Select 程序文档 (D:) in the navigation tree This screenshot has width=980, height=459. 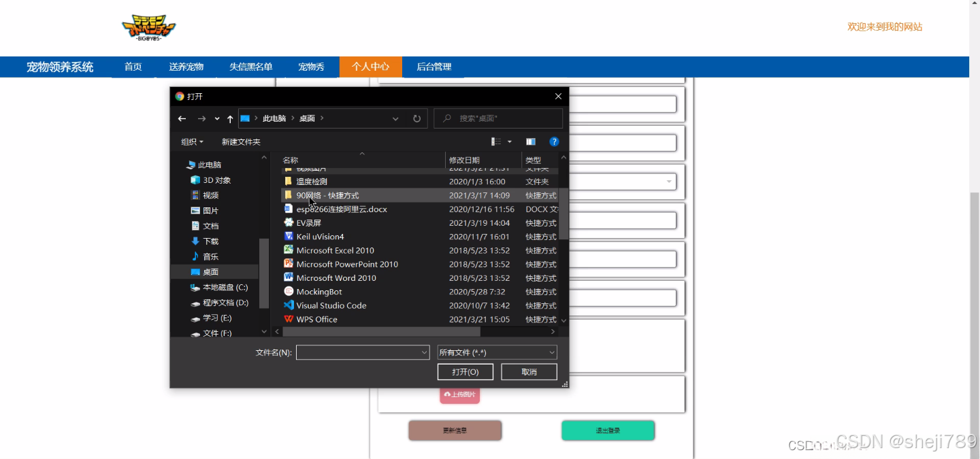point(225,303)
